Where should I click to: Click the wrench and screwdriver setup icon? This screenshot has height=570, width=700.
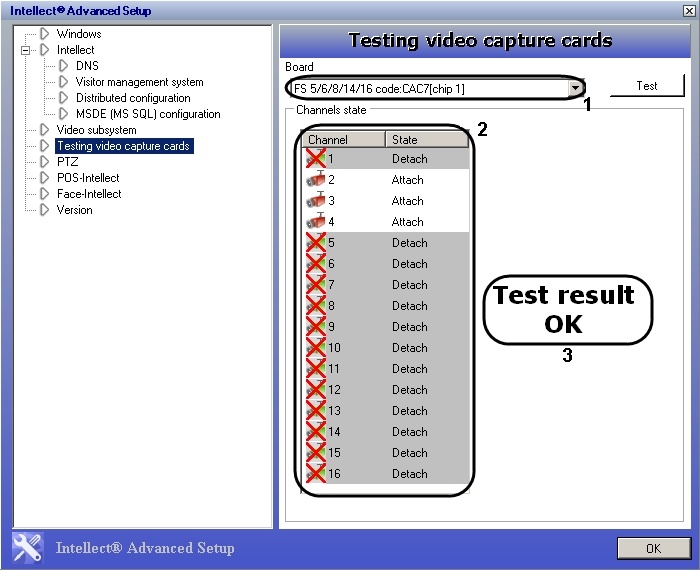(x=28, y=548)
